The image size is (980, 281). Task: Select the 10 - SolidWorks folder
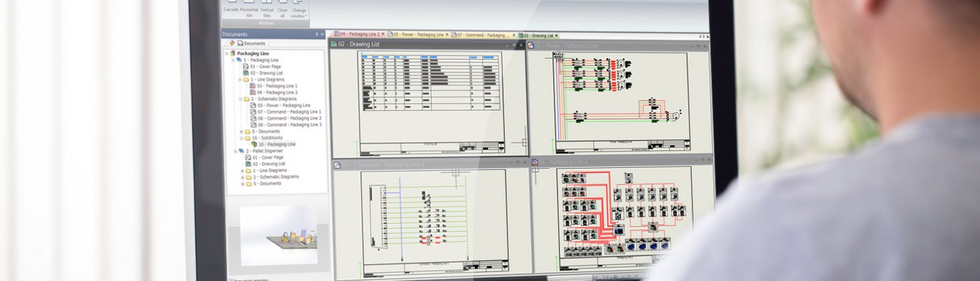(x=264, y=138)
